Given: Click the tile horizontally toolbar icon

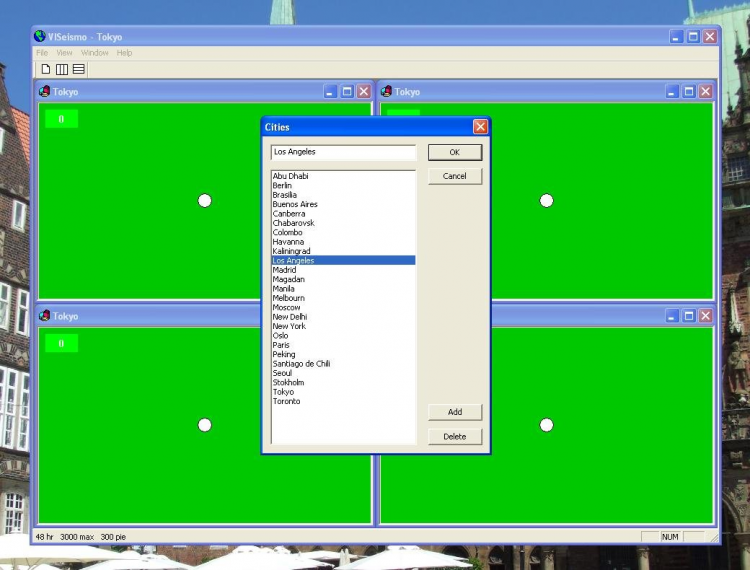Looking at the screenshot, I should (79, 69).
